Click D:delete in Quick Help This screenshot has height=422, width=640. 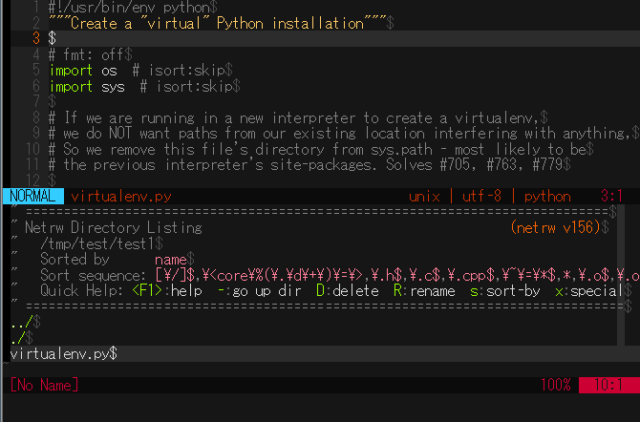click(x=347, y=291)
